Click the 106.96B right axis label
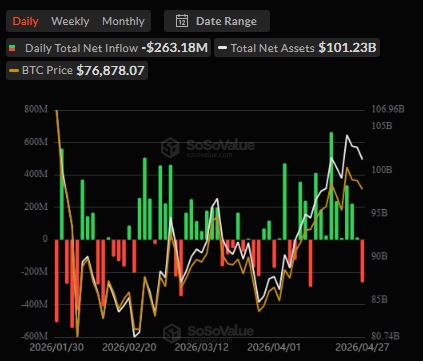The image size is (423, 361). (x=388, y=109)
